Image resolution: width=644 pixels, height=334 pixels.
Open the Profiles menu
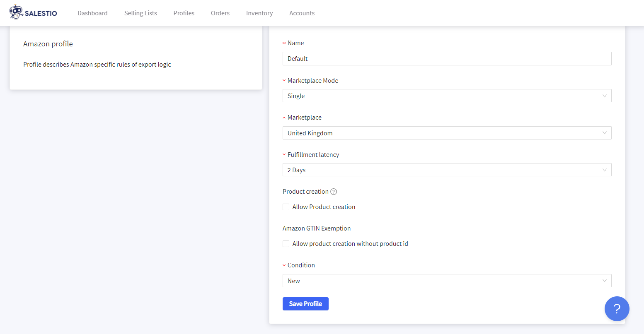point(184,13)
